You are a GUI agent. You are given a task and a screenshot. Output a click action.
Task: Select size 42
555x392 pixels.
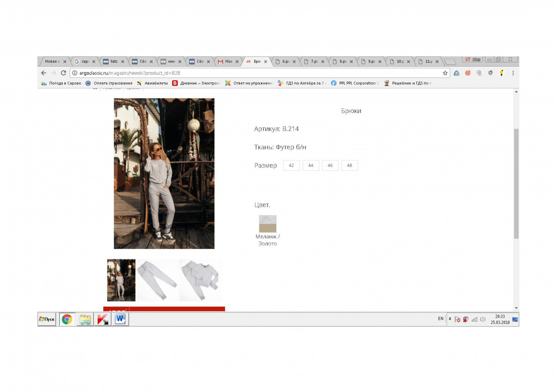point(291,165)
